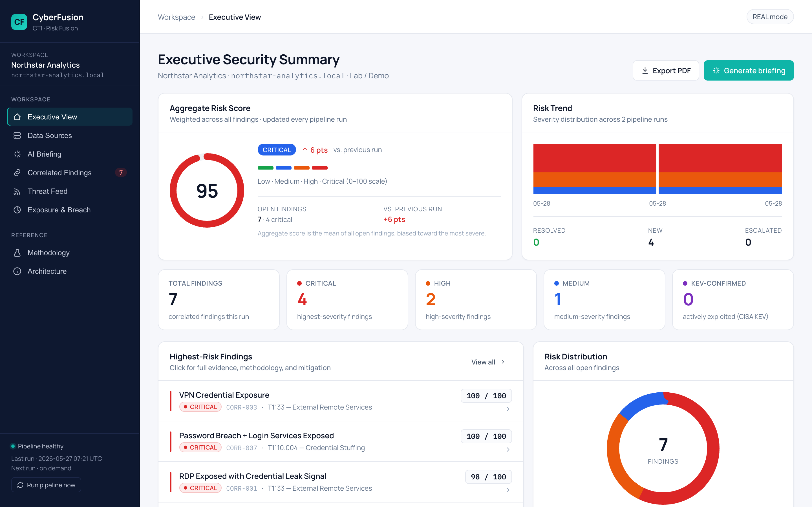This screenshot has width=812, height=507.
Task: Expand the Password Breach finding chevron
Action: (508, 449)
